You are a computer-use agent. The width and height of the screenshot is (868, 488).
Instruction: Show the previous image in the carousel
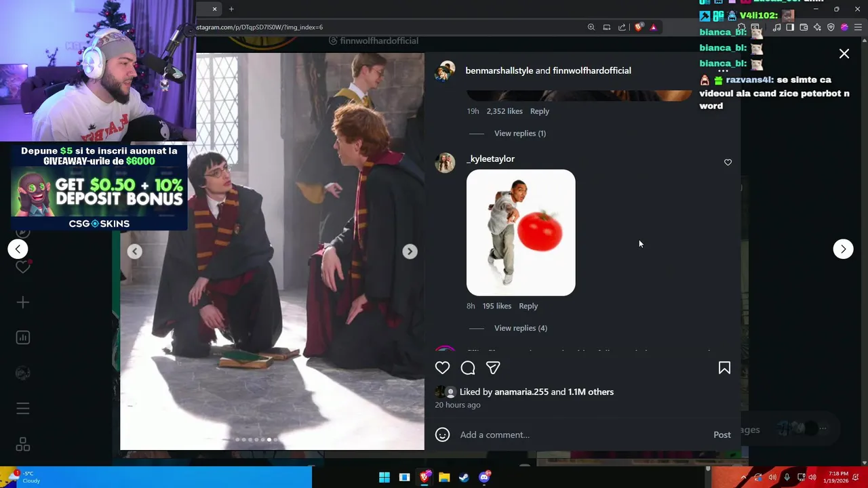coord(135,251)
